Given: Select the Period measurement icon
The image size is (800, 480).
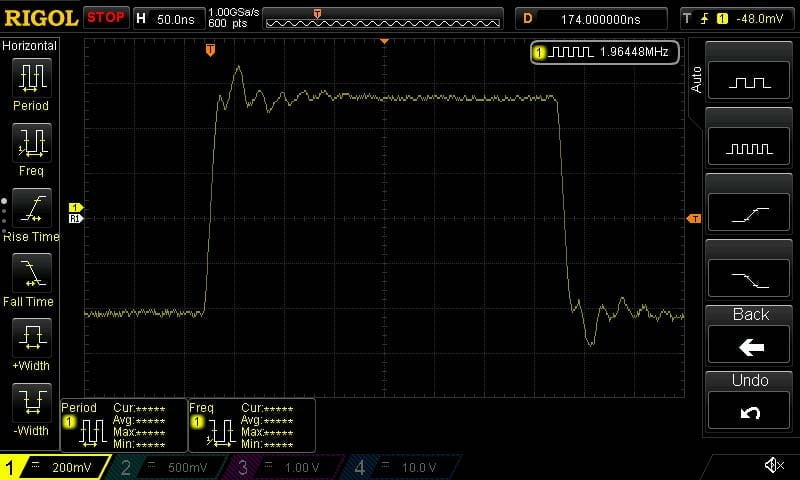Looking at the screenshot, I should coord(32,78).
